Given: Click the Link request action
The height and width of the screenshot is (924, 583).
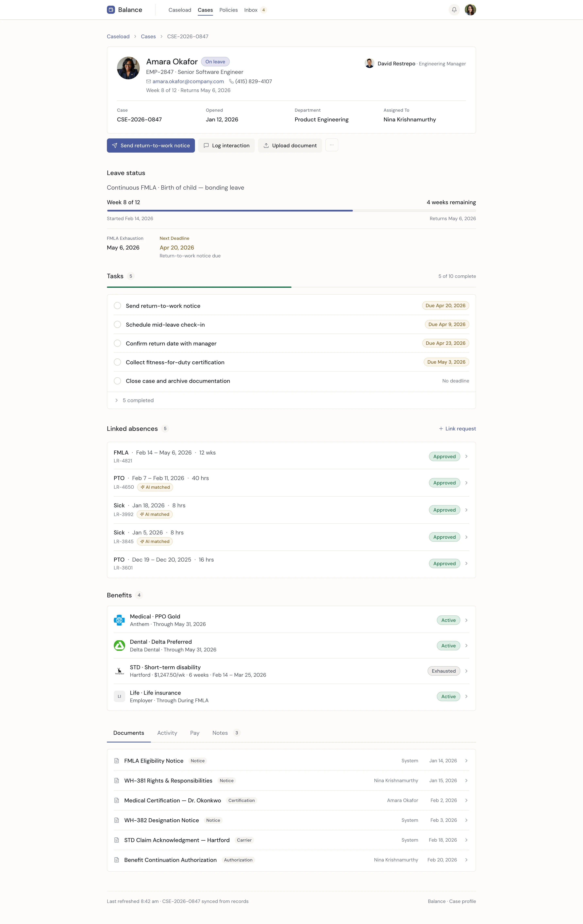Looking at the screenshot, I should click(457, 428).
